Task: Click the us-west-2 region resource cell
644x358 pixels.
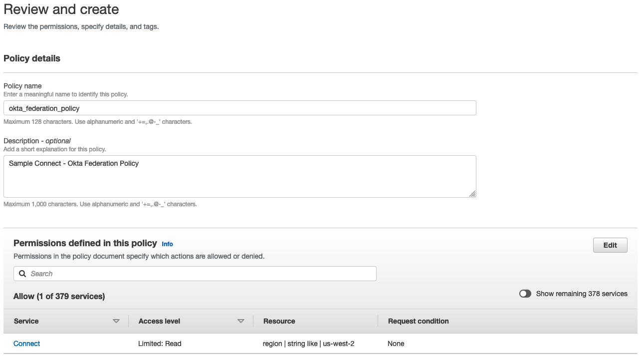Action: pos(308,344)
